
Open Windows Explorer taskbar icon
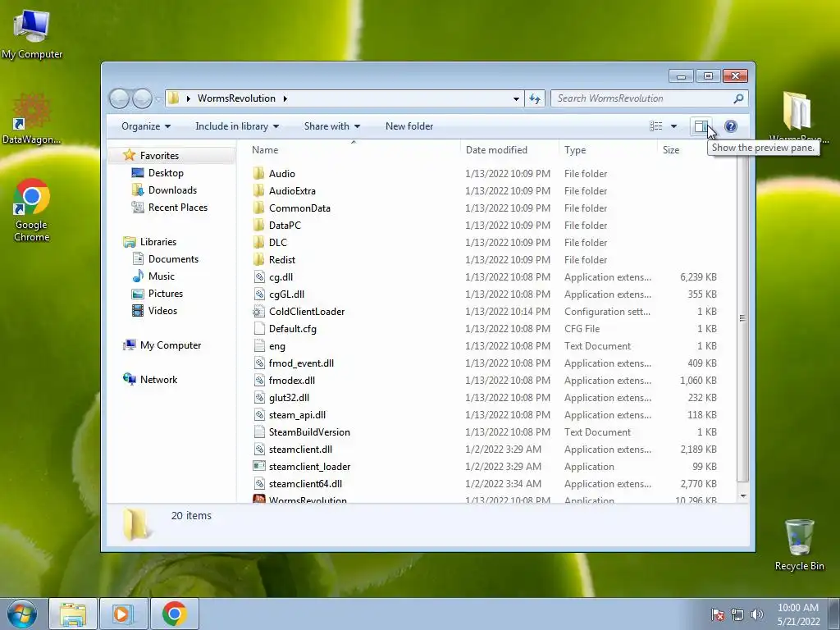coord(73,614)
